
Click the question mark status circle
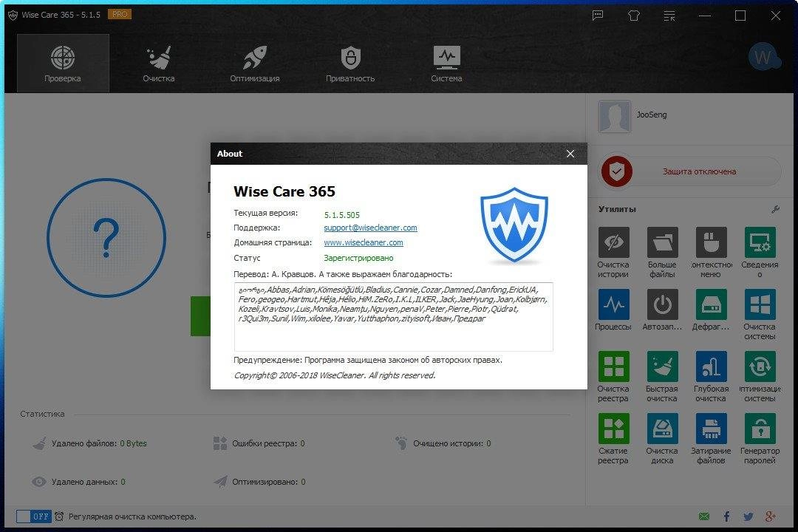pos(106,238)
